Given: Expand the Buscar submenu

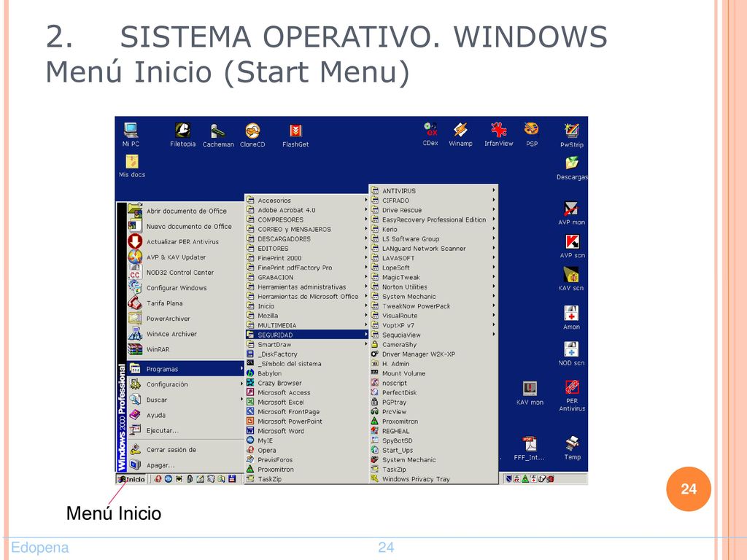Looking at the screenshot, I should pyautogui.click(x=186, y=400).
